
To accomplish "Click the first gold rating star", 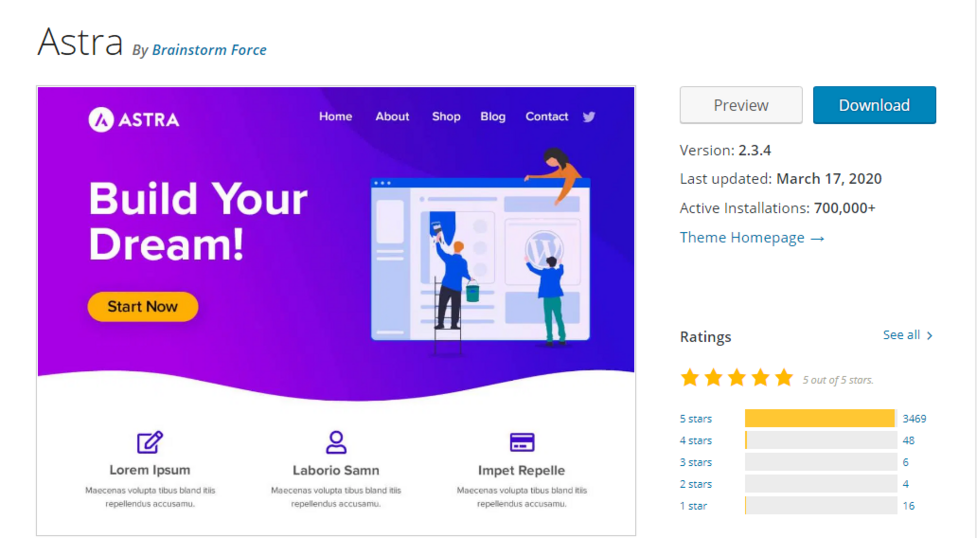I will coord(690,378).
